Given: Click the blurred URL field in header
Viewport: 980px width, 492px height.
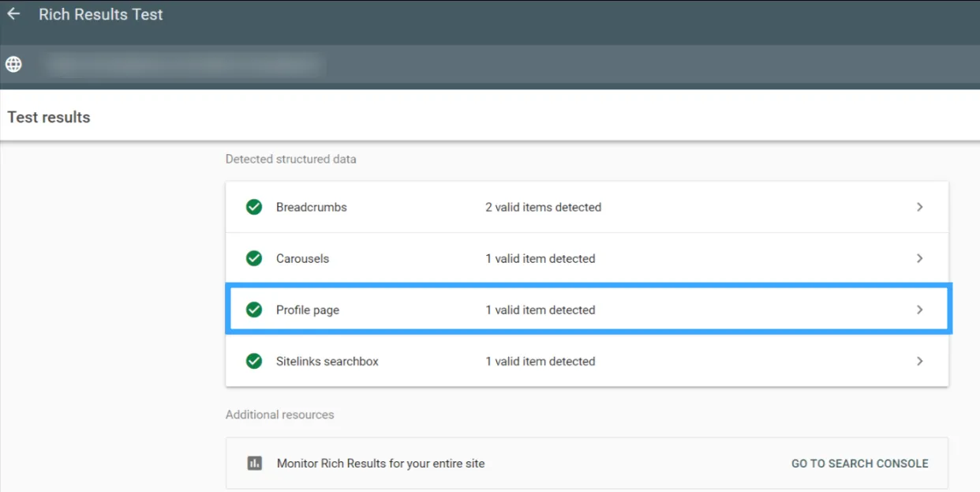Looking at the screenshot, I should 185,65.
